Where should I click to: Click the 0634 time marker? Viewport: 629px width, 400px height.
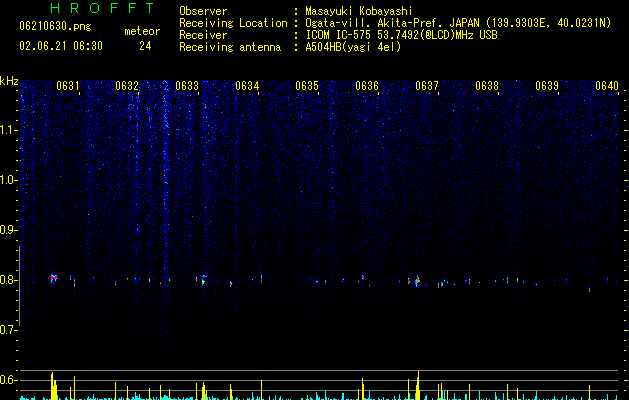click(247, 86)
